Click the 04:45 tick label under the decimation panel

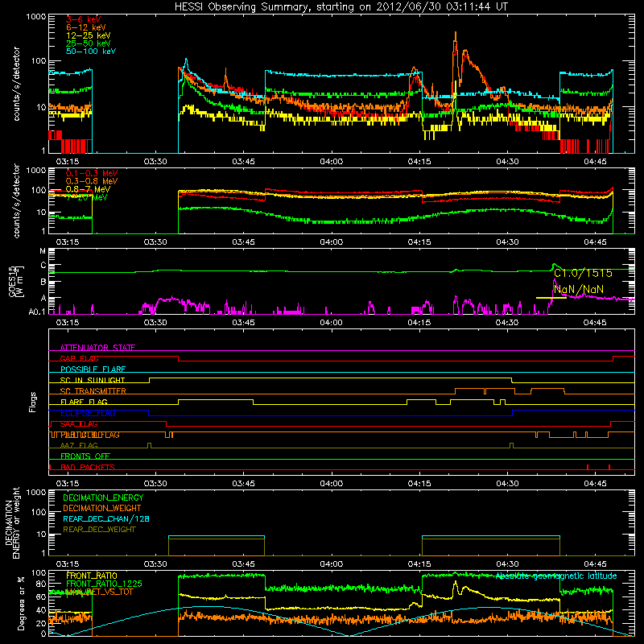[595, 564]
